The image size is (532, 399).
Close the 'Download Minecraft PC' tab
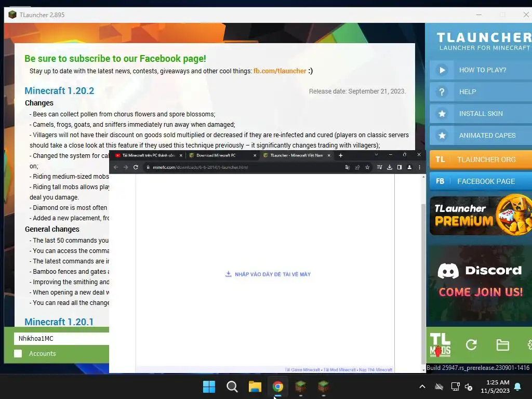click(x=255, y=155)
